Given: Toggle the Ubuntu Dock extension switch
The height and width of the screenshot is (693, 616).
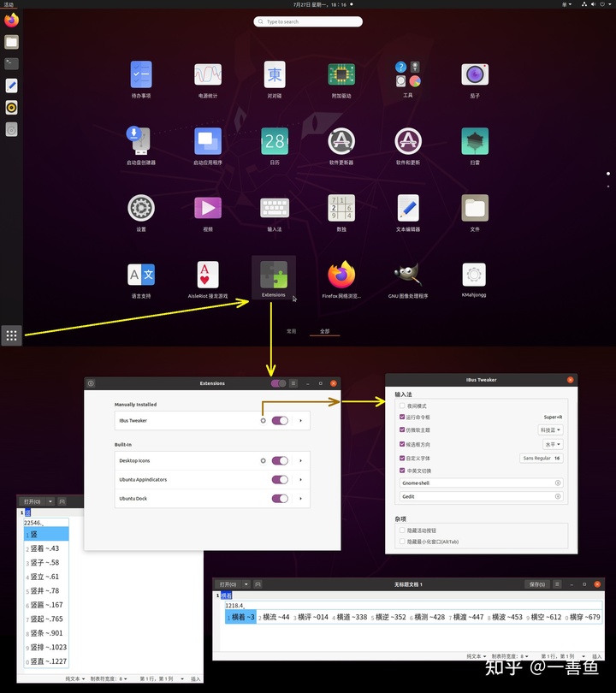Looking at the screenshot, I should coord(280,499).
